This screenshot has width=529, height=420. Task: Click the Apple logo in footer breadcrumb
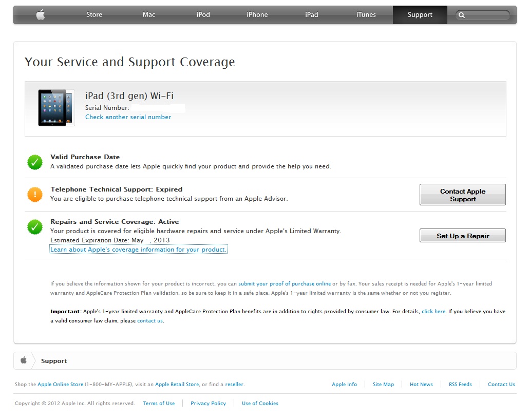click(x=23, y=360)
